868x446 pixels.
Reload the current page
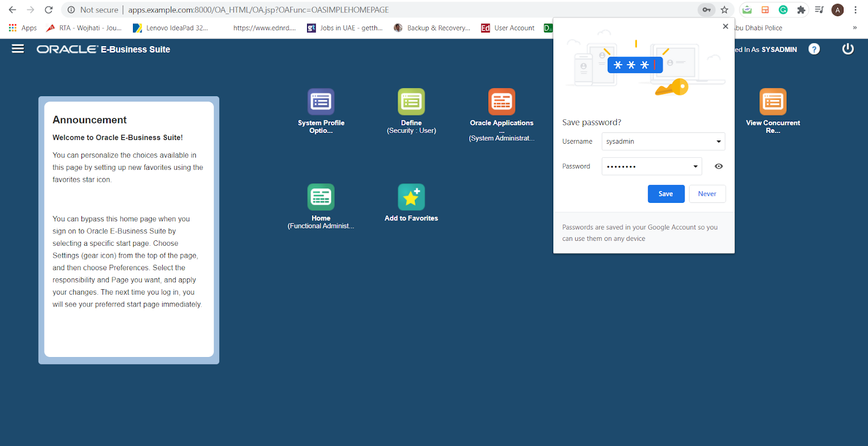[49, 10]
